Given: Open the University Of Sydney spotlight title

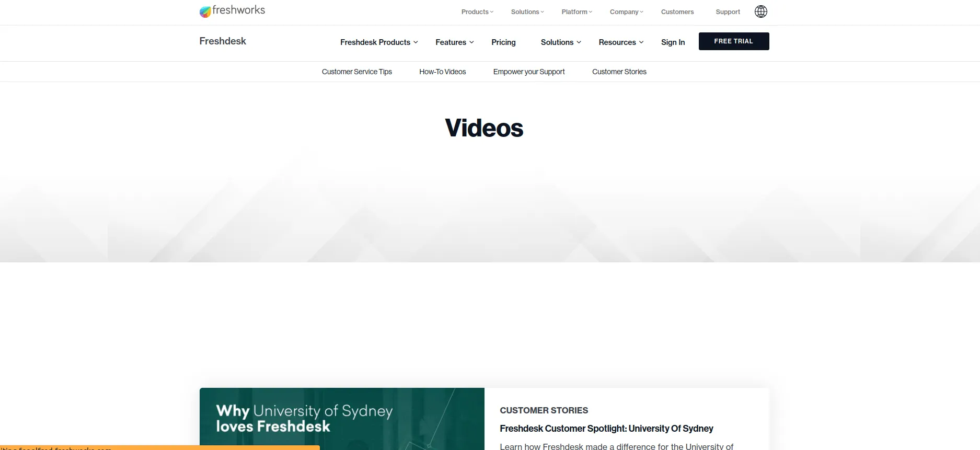Looking at the screenshot, I should (x=606, y=429).
